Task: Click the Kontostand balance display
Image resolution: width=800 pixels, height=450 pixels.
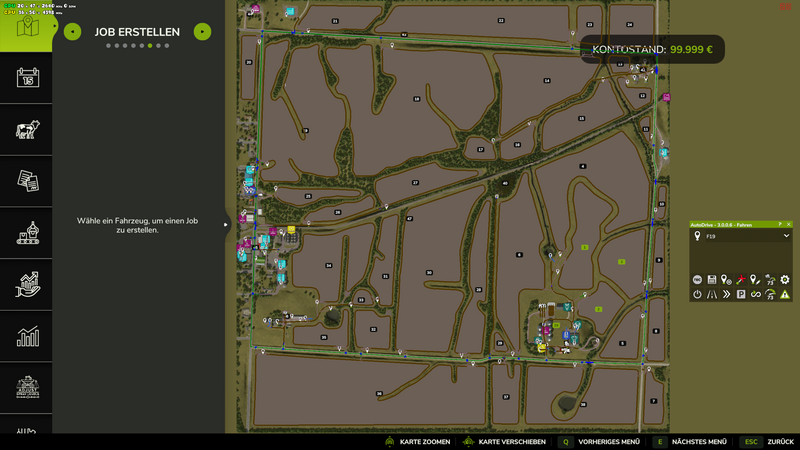Action: pos(652,49)
